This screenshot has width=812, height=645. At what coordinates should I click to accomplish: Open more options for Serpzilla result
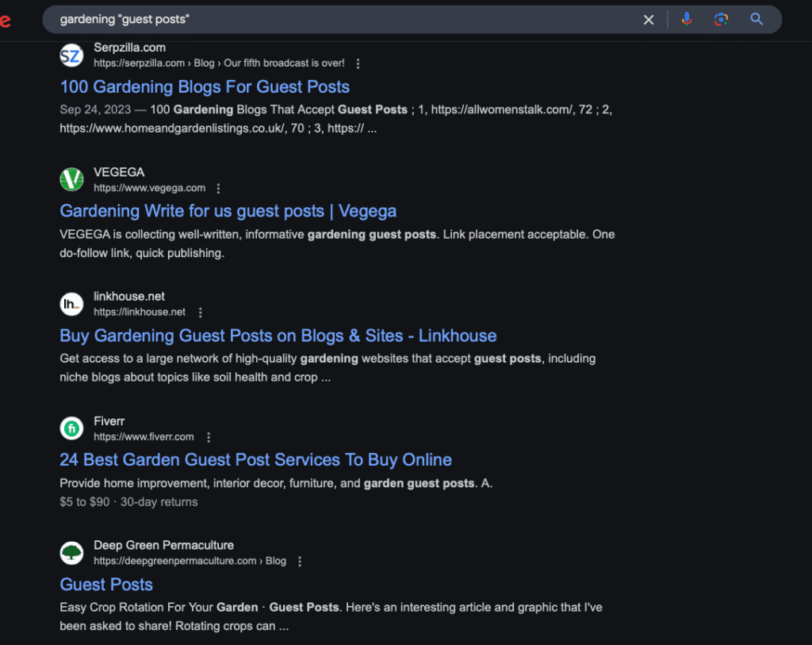point(358,63)
